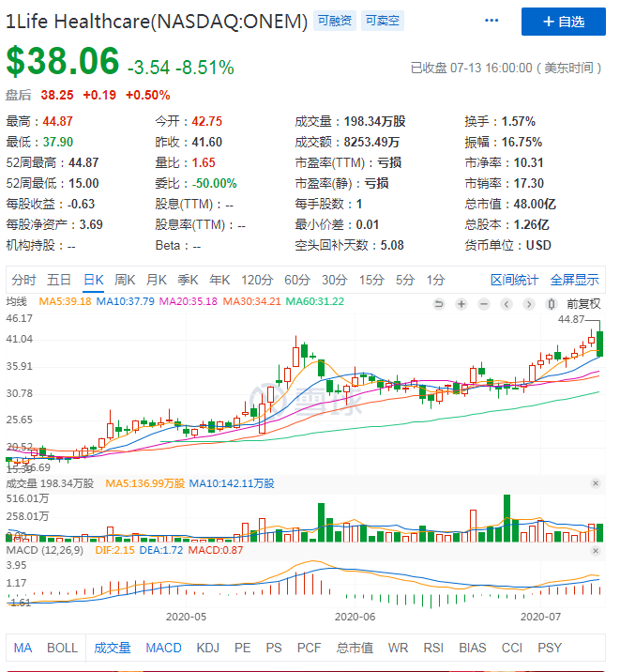Zoom out the chart with minus icon
The height and width of the screenshot is (672, 620).
click(x=484, y=304)
